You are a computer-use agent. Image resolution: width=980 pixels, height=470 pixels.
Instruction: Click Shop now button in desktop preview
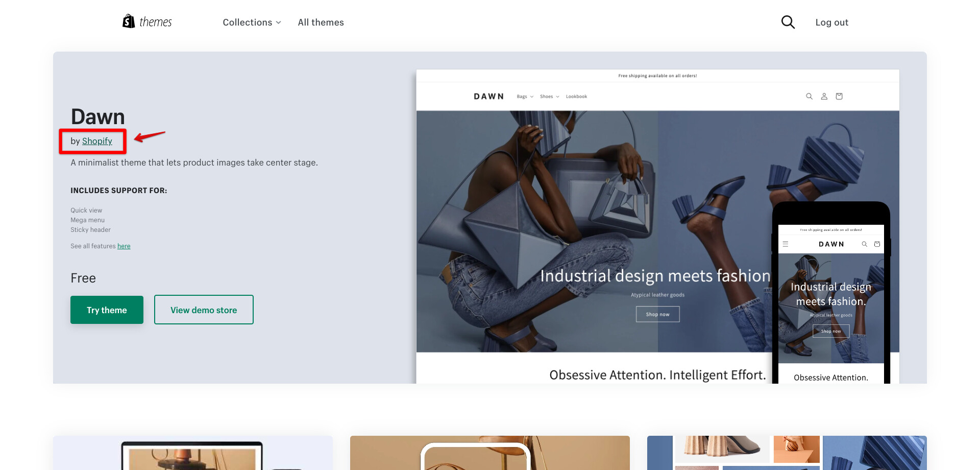(657, 314)
